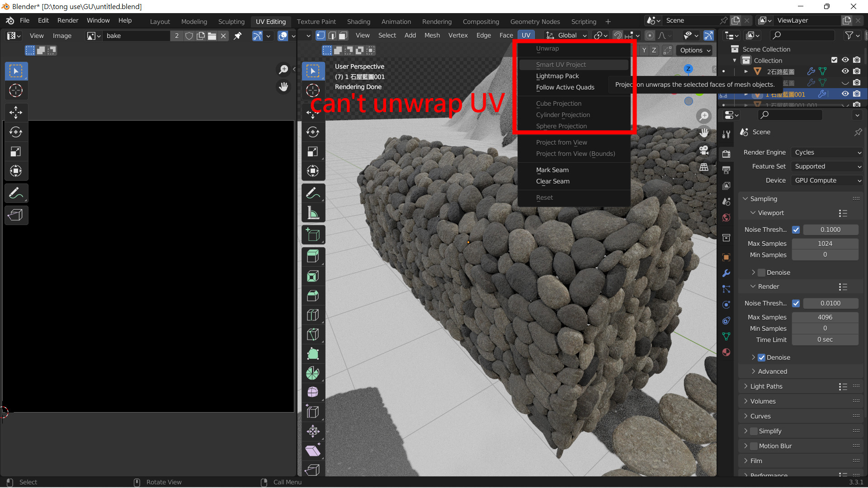Hide 2石路藍圖 object with its eye icon
Screen dimensions: 868x488
click(x=845, y=71)
